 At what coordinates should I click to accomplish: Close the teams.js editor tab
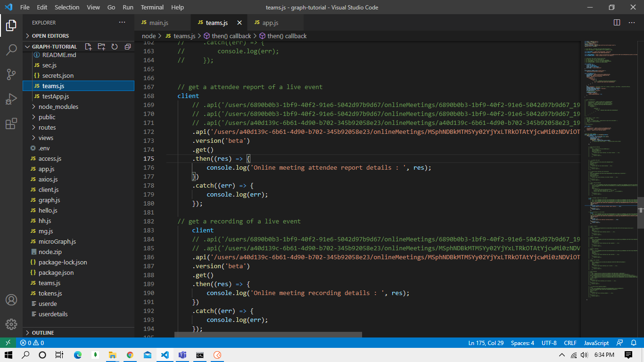click(239, 23)
